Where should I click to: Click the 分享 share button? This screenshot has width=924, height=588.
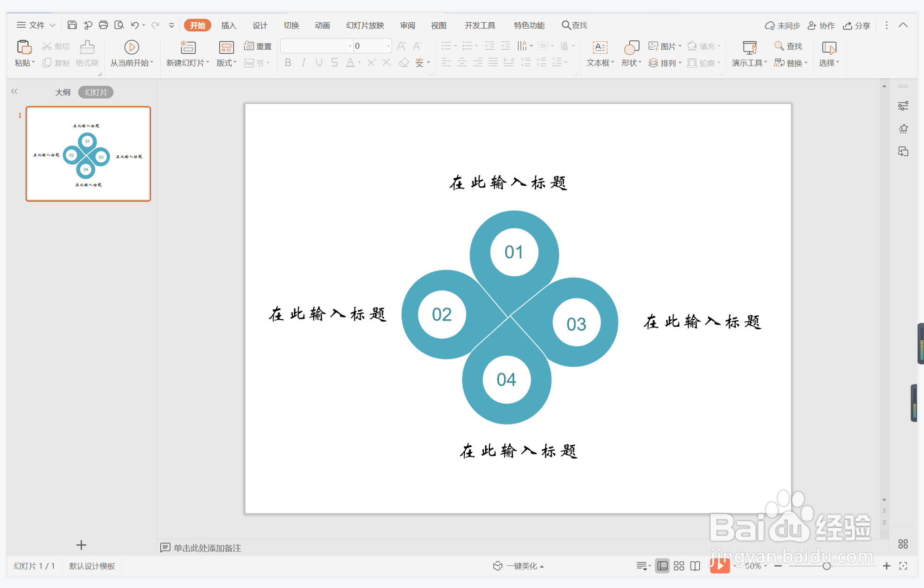857,25
